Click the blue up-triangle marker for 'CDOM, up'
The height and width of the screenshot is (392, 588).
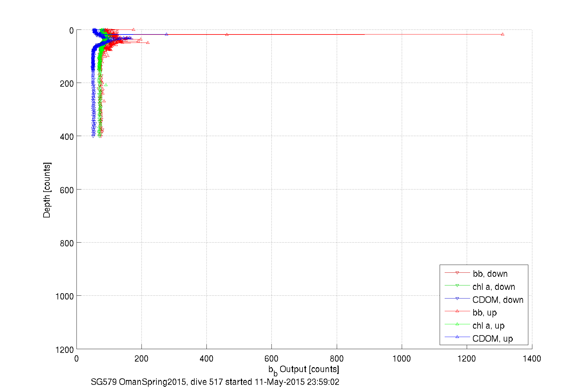[x=457, y=337]
